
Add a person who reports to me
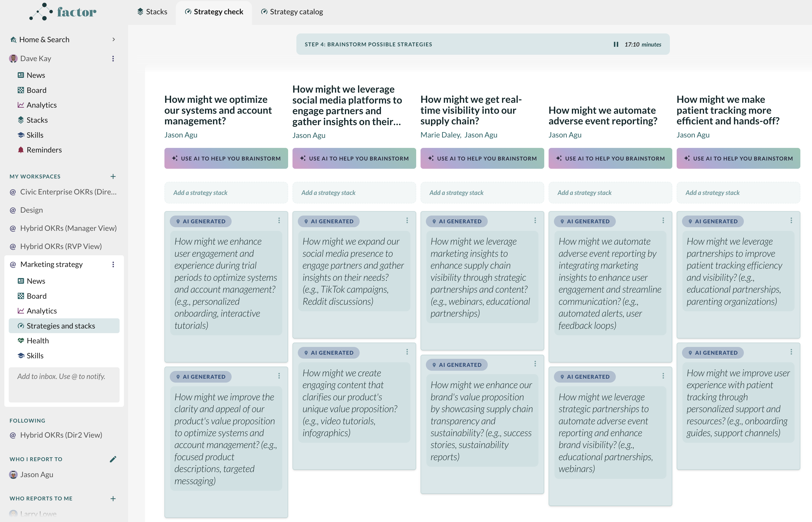(x=113, y=499)
